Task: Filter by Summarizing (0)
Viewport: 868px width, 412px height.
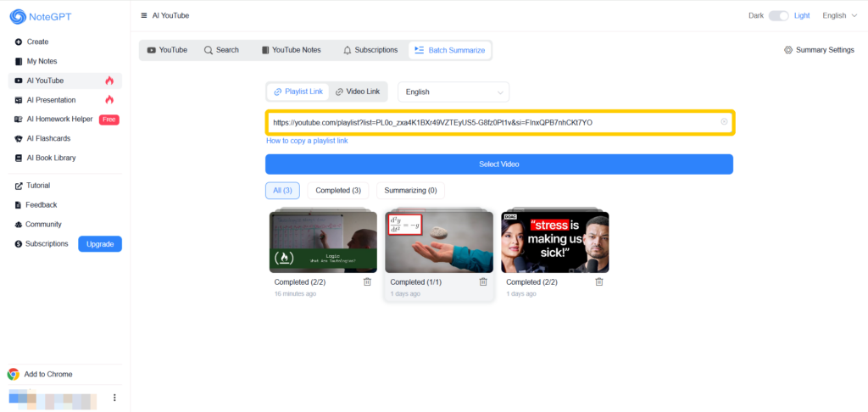Action: (x=411, y=191)
